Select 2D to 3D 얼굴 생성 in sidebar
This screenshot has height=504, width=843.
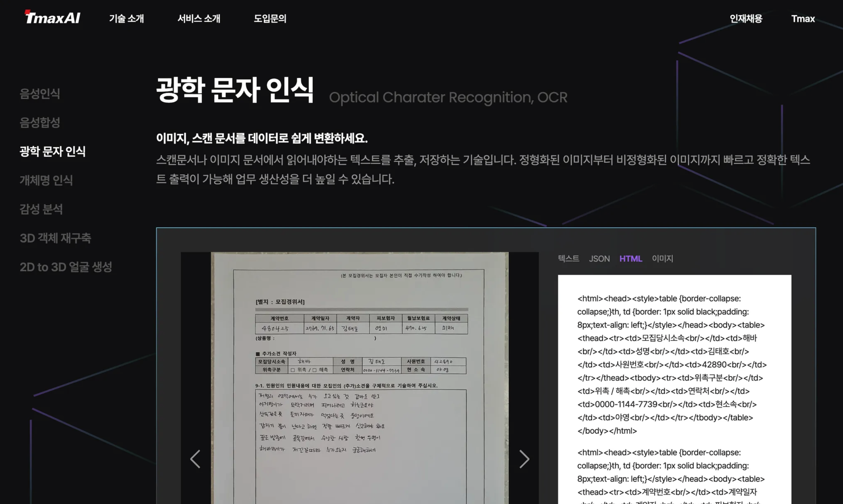(66, 267)
